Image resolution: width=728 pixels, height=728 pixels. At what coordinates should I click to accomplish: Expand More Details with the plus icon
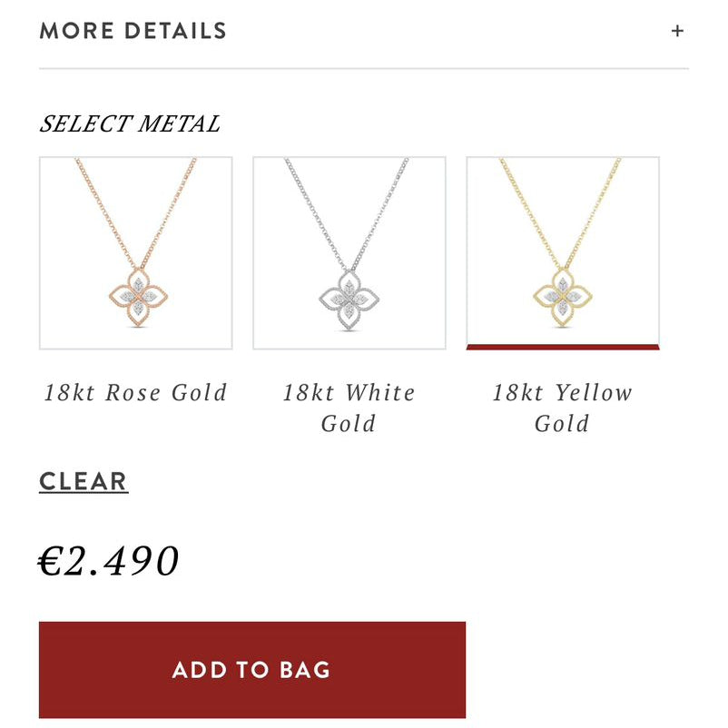pos(677,31)
